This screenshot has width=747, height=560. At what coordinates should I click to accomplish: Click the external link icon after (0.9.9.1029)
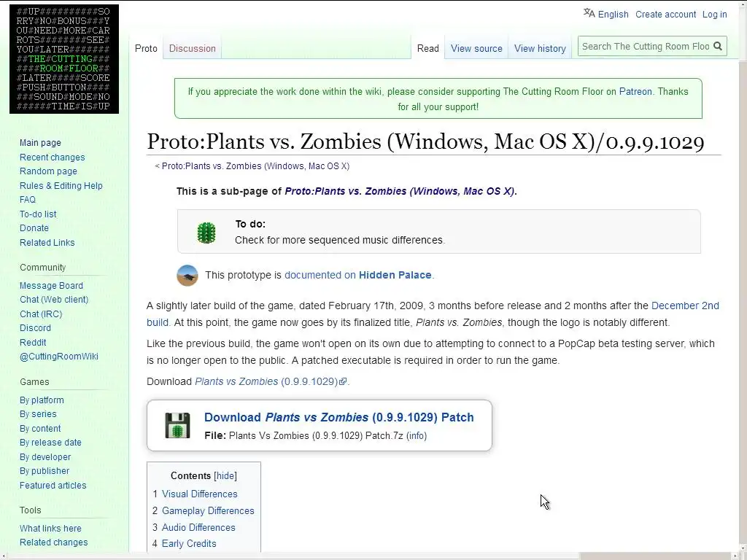coord(343,382)
